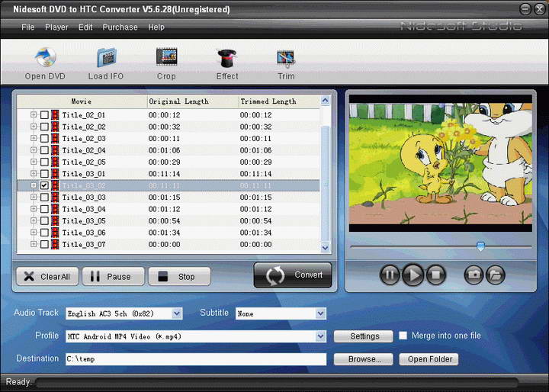The width and height of the screenshot is (549, 392).
Task: Select the Title_02_02 row name
Action: click(84, 127)
